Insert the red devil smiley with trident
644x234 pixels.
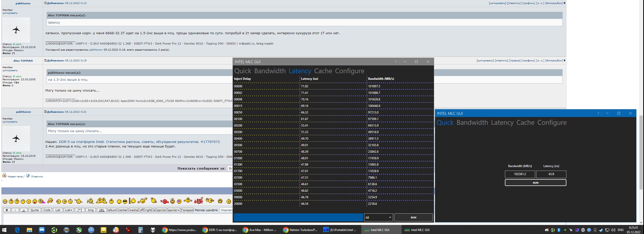[x=199, y=201]
